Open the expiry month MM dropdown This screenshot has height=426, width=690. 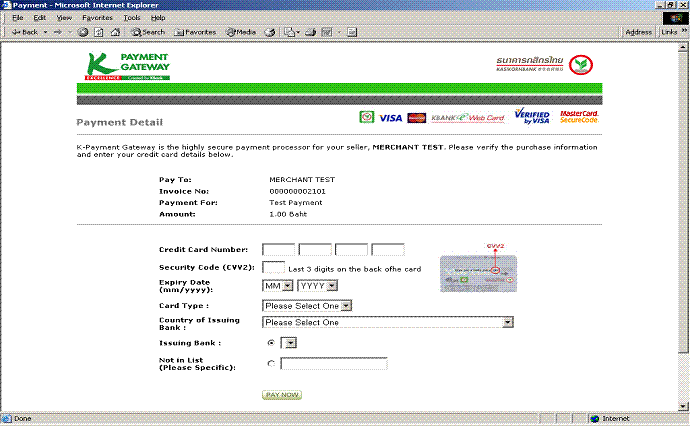point(278,286)
